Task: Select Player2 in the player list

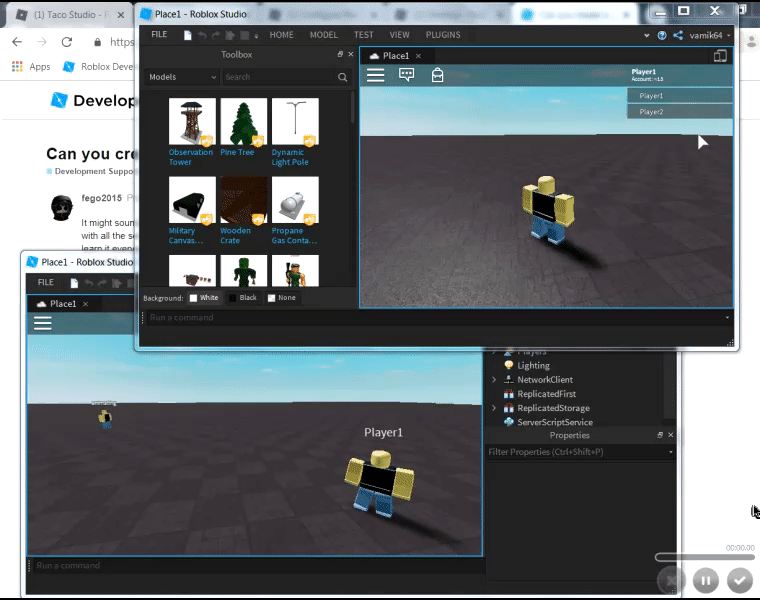Action: pyautogui.click(x=680, y=112)
